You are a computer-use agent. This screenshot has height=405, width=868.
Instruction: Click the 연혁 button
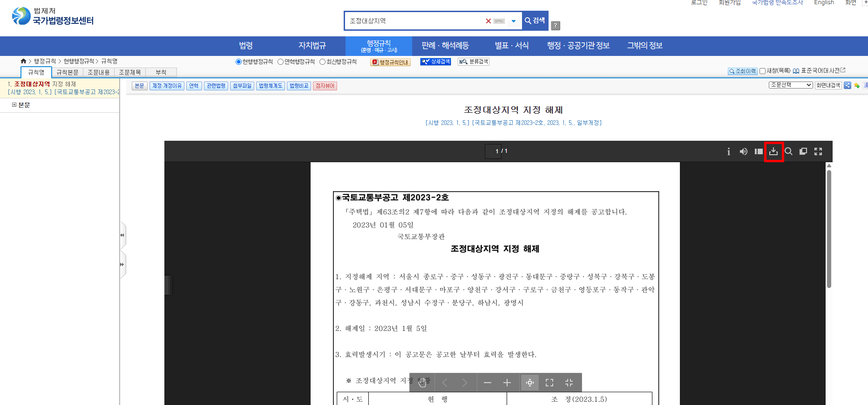pyautogui.click(x=194, y=86)
